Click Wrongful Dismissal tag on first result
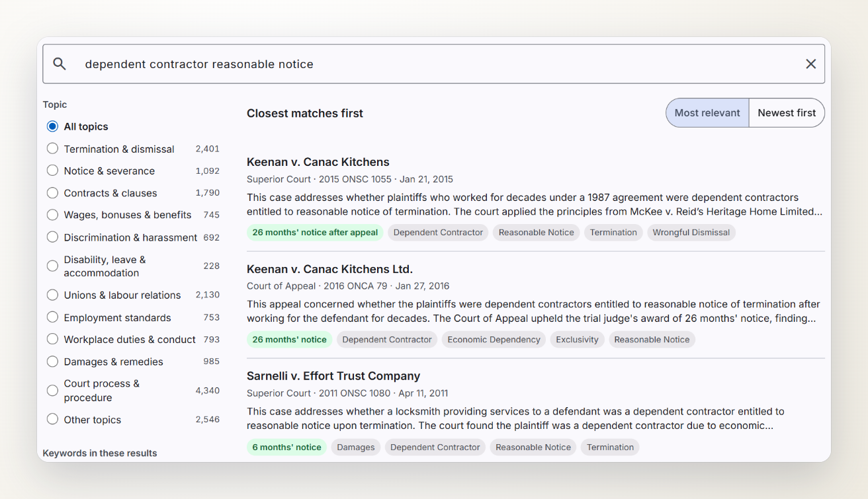868x499 pixels. click(x=691, y=233)
